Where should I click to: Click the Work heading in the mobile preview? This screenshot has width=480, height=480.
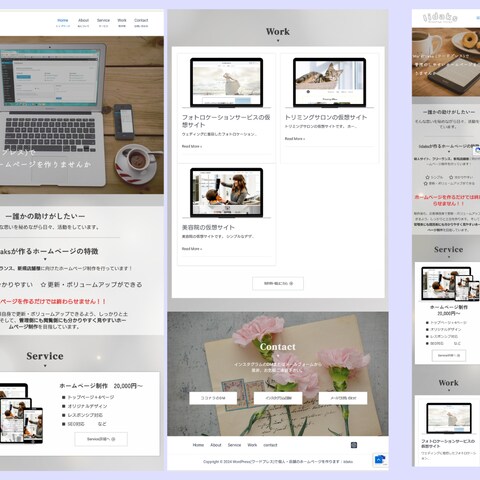(448, 383)
